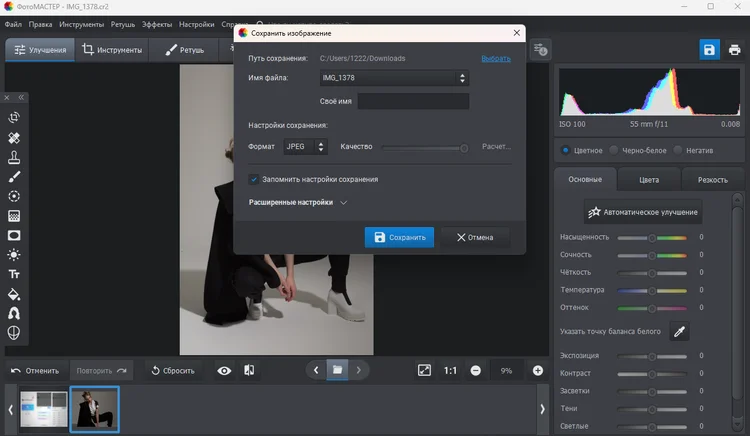The image size is (750, 436).
Task: Uncheck Запомнить настройки сохранения checkbox
Action: click(254, 179)
